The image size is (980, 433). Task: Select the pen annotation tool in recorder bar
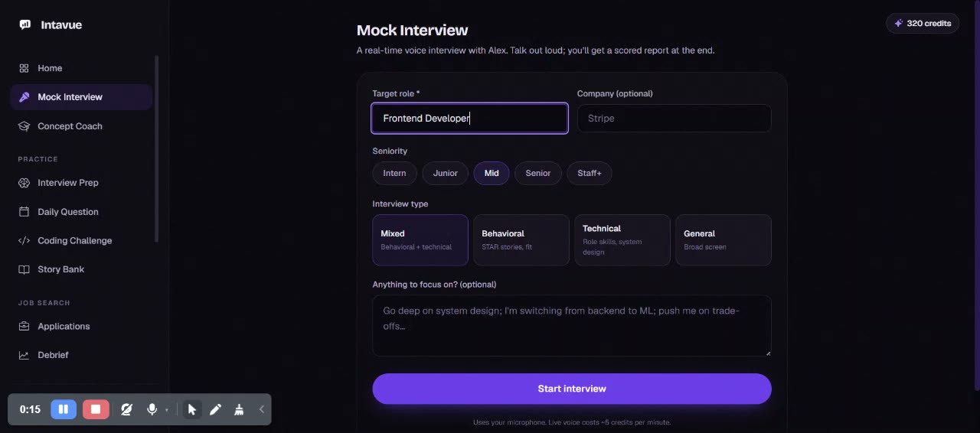(215, 409)
